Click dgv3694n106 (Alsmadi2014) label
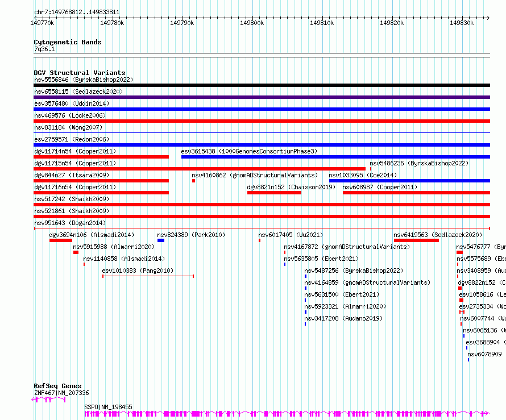Screen dimensions: 506x420 pyautogui.click(x=92, y=235)
